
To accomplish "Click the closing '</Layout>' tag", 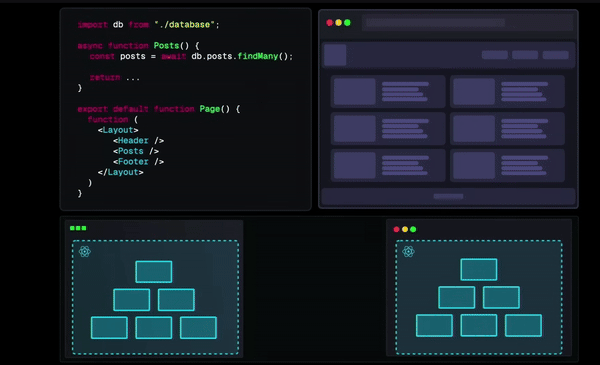I will point(121,172).
